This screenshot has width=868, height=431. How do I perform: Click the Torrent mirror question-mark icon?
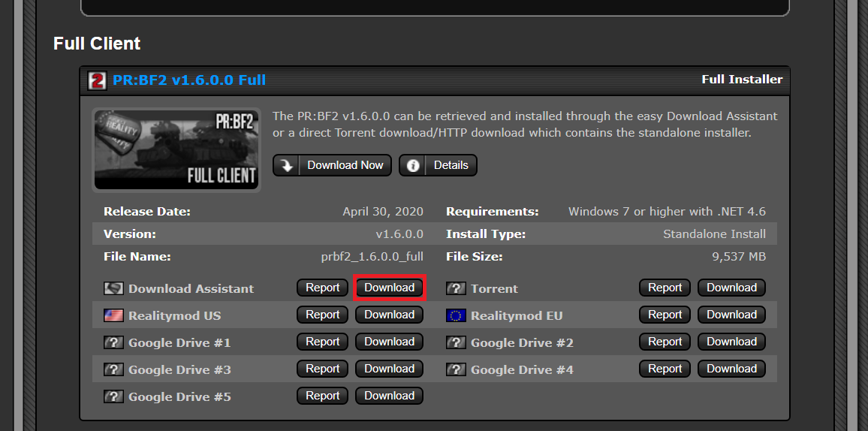click(456, 288)
